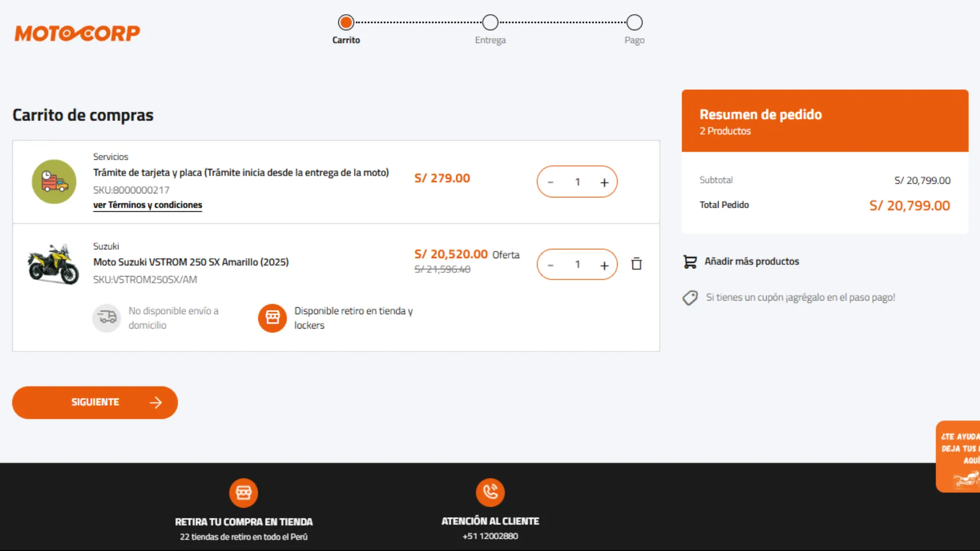Open Añadir más productos link

pos(752,261)
